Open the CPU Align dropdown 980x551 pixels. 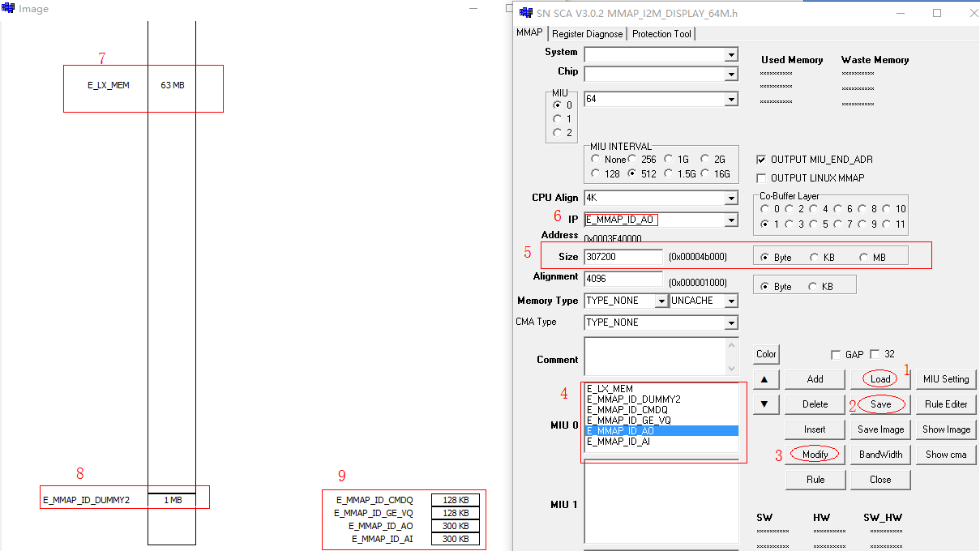(x=731, y=199)
